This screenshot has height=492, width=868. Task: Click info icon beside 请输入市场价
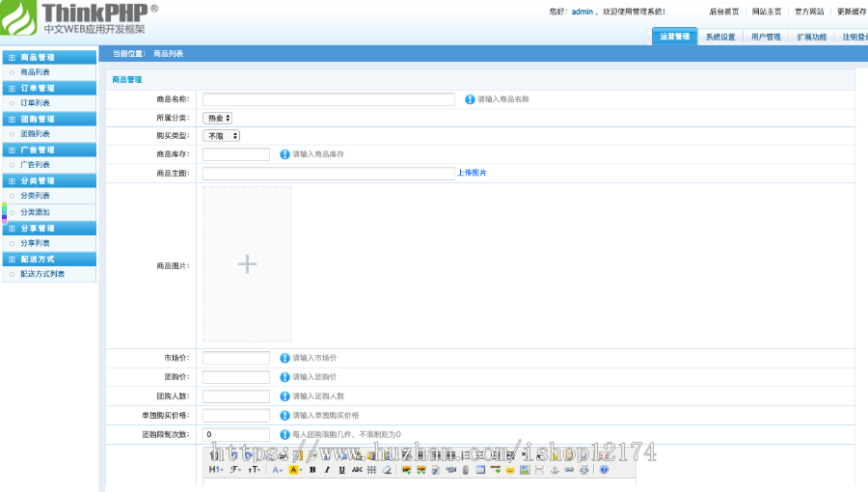[x=285, y=358]
